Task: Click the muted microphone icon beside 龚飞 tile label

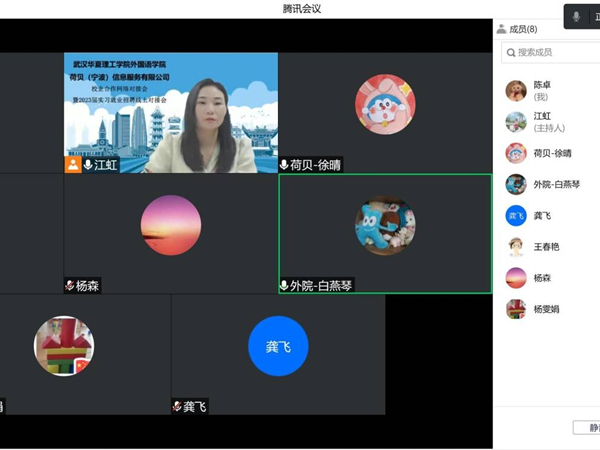Action: 177,406
